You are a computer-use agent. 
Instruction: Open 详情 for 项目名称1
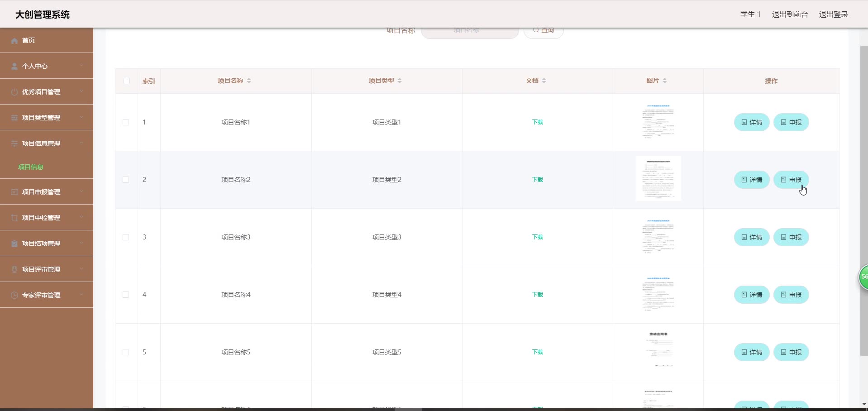point(752,122)
